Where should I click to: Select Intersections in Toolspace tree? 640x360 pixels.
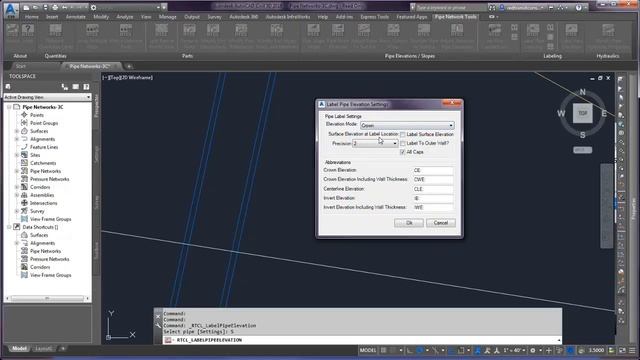(x=43, y=203)
